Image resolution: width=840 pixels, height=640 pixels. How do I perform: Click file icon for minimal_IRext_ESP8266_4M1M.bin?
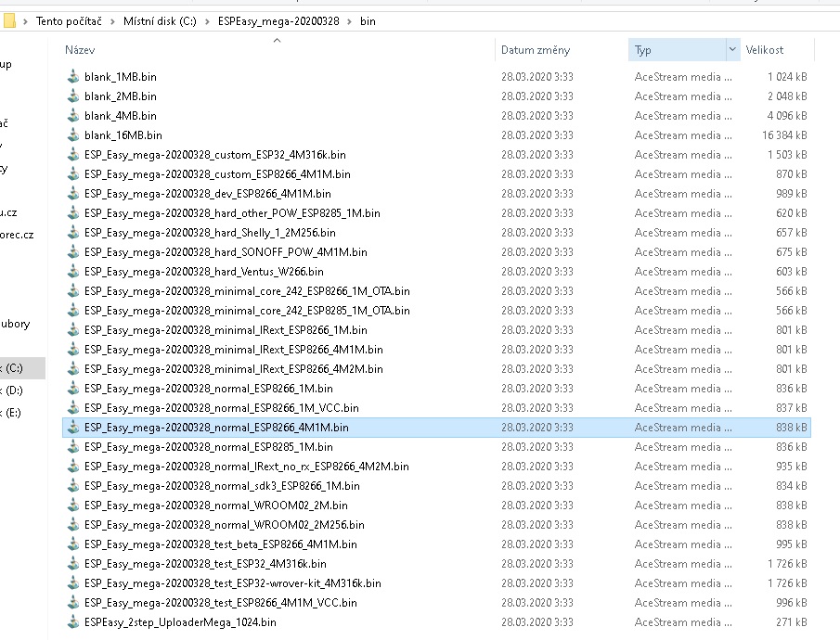73,350
